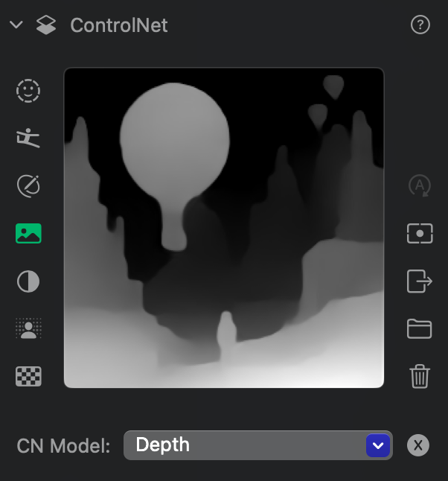Click the ControlNet stacked layers icon

46,25
